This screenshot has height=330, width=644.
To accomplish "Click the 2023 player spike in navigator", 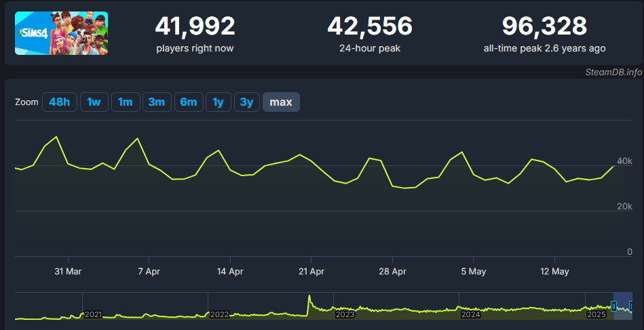I will click(x=309, y=299).
